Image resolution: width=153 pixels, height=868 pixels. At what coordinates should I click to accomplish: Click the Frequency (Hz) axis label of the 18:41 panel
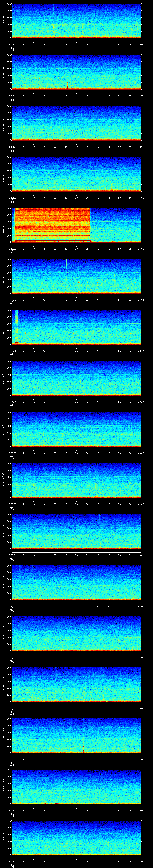[x=3, y=633]
